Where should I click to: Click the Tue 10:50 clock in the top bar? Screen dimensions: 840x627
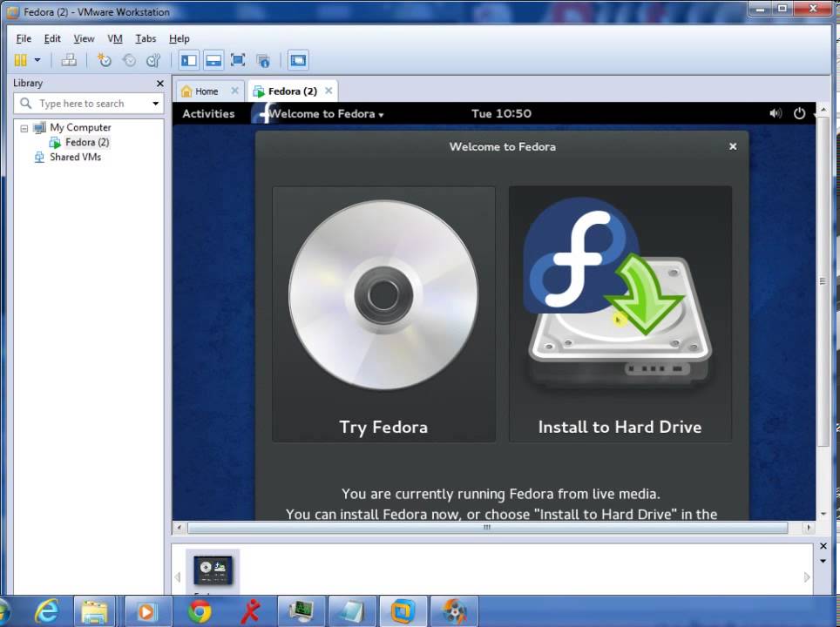tap(501, 113)
